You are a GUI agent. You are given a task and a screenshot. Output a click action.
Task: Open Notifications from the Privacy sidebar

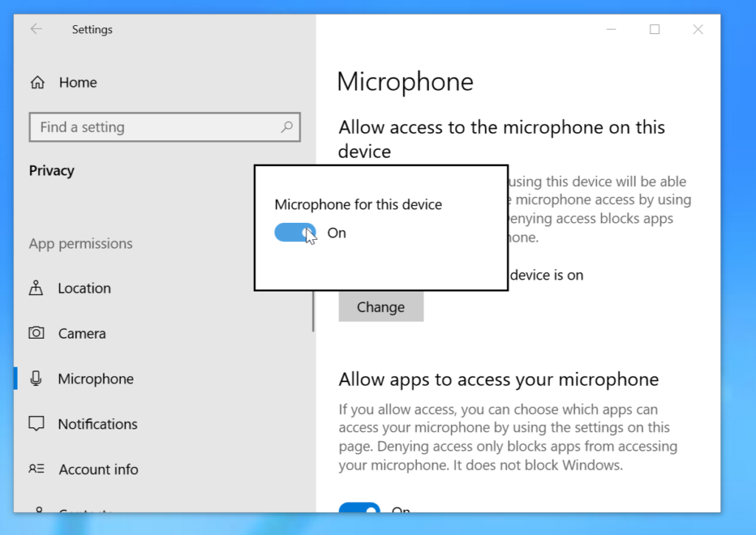tap(97, 424)
